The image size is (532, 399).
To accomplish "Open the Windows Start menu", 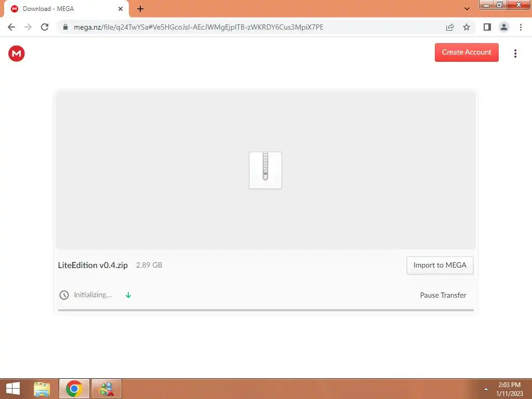I will pos(13,389).
